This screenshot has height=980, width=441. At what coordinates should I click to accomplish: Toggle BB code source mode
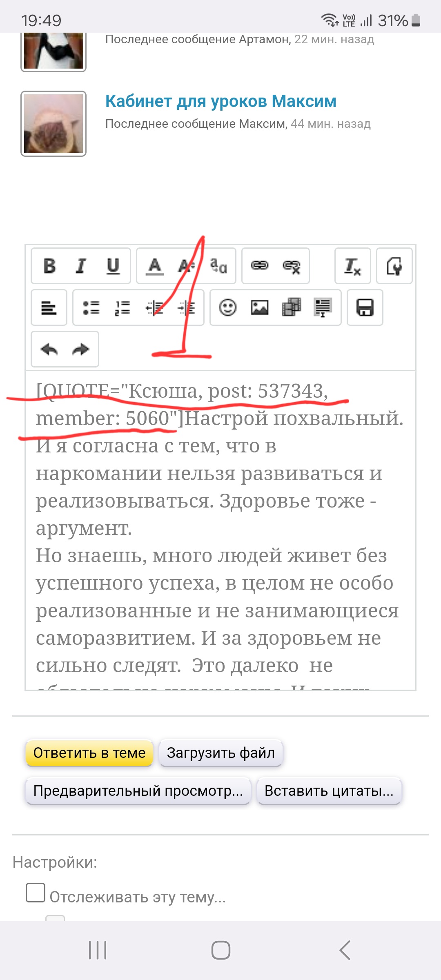click(x=394, y=266)
